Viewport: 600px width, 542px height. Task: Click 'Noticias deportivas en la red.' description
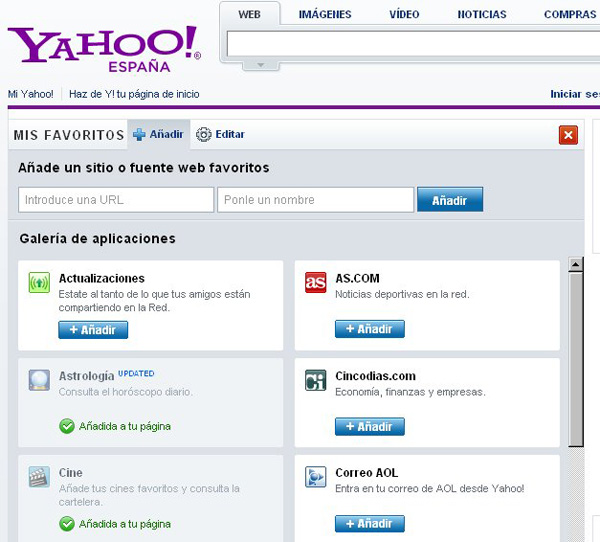pyautogui.click(x=402, y=294)
